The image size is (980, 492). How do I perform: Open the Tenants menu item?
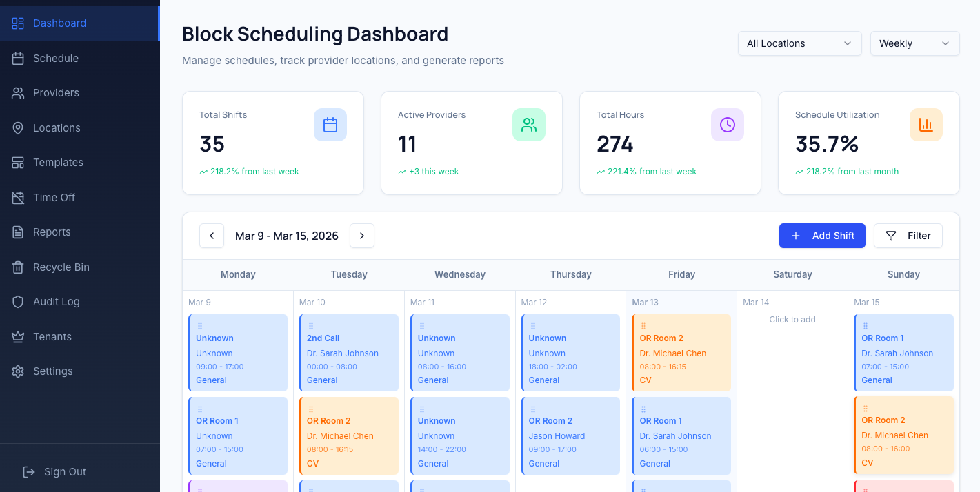[80, 337]
